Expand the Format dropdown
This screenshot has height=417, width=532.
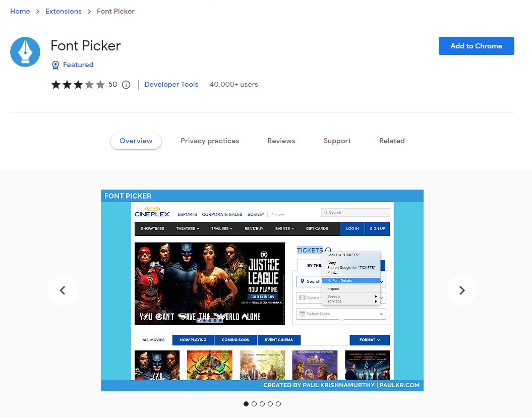(369, 340)
